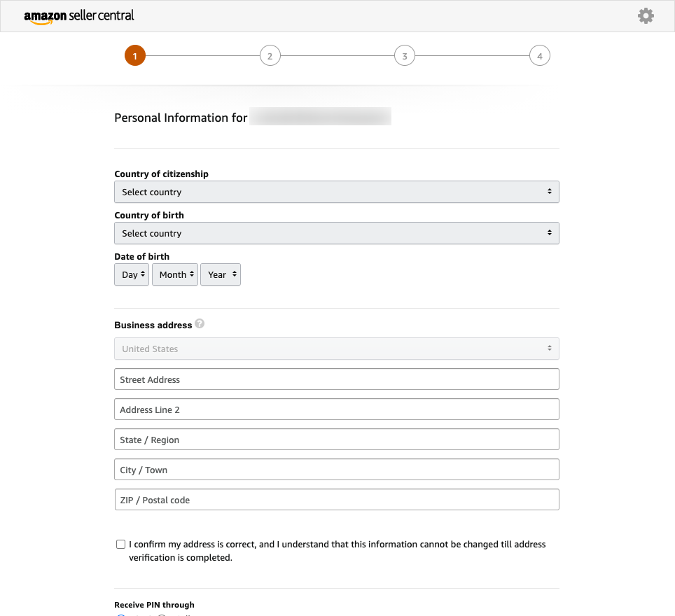Click the Business address help icon

(x=200, y=324)
